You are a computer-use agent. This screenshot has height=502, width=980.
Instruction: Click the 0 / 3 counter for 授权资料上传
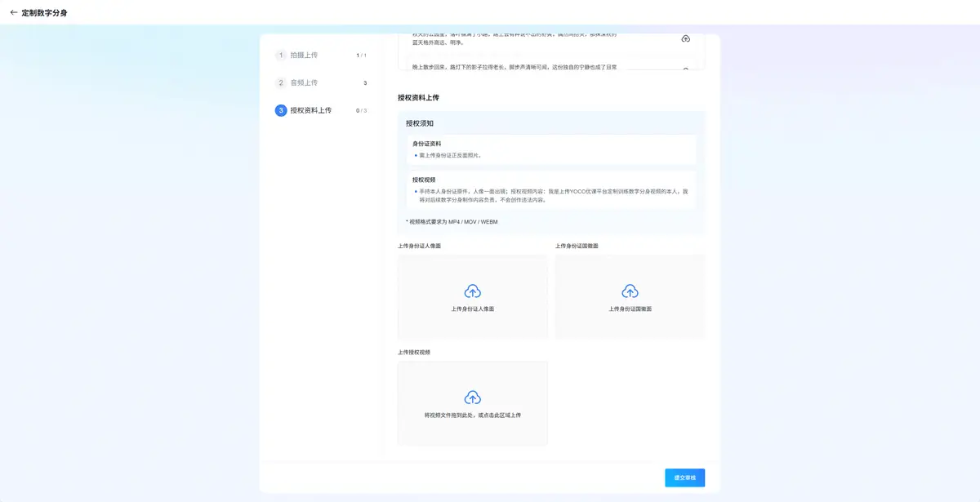click(361, 110)
